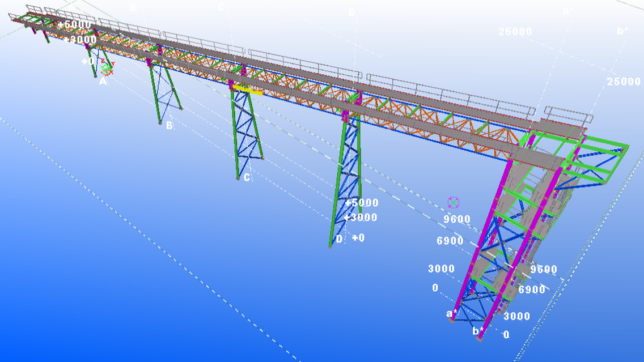Select the +5000 elevation label near tower D
Image resolution: width=644 pixels, height=362 pixels.
362,203
